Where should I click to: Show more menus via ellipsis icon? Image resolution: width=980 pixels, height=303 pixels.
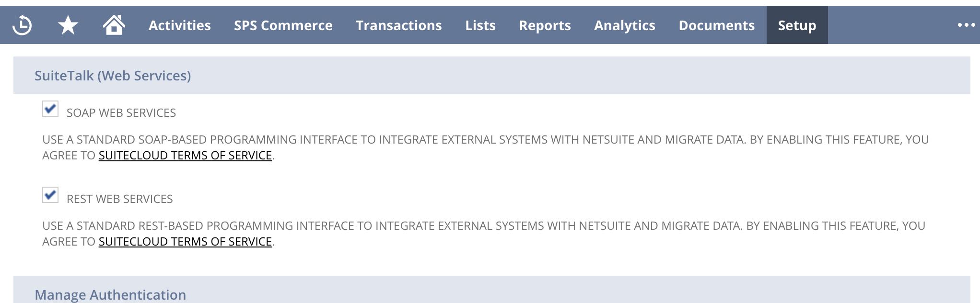click(966, 25)
